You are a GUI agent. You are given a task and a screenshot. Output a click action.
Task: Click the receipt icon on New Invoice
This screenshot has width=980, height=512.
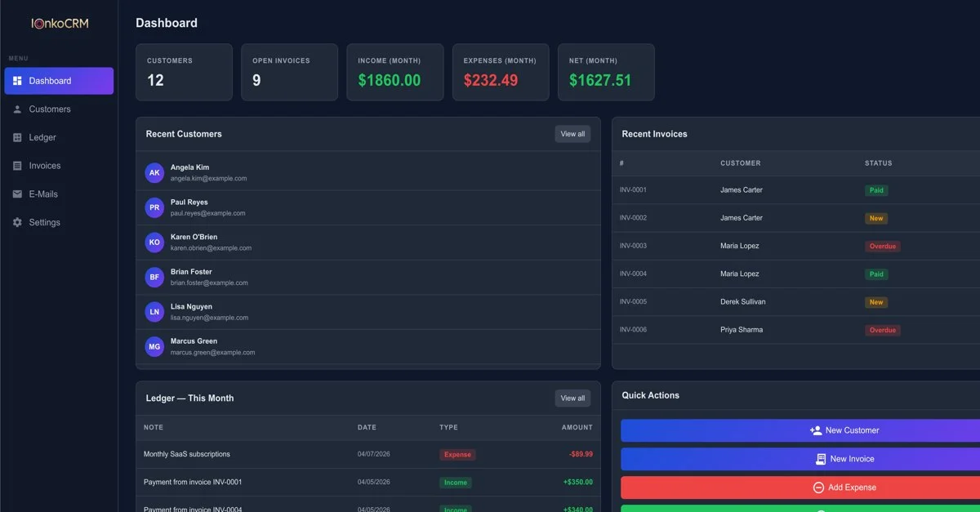(820, 459)
